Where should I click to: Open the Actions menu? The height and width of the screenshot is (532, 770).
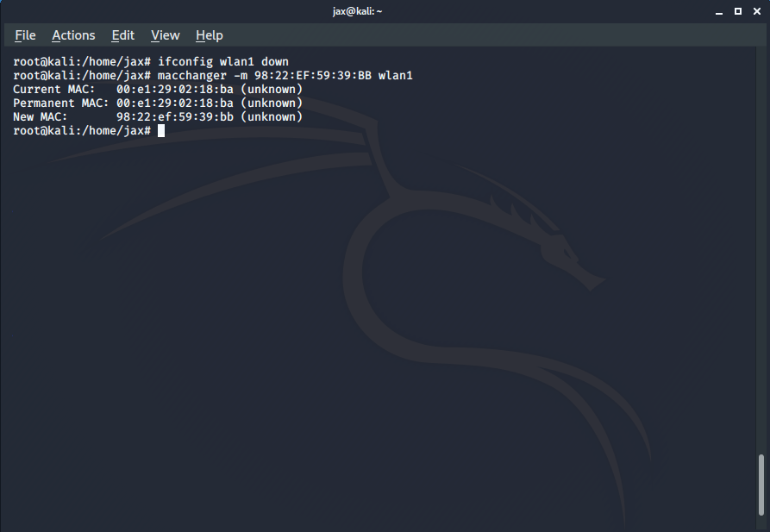click(x=73, y=35)
